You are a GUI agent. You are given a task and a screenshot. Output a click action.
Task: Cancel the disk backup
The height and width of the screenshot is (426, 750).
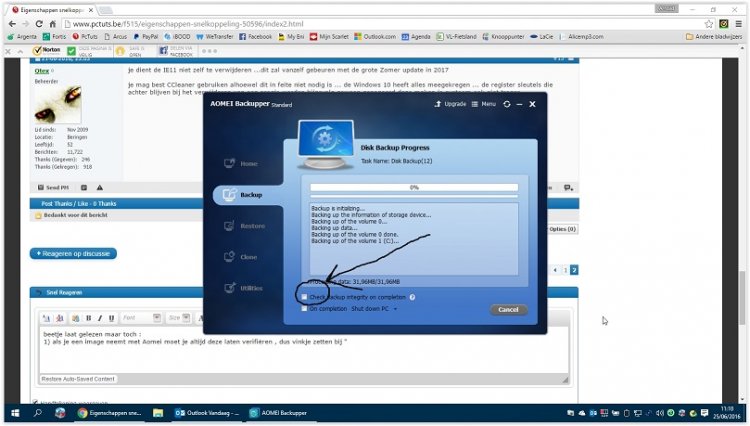(x=508, y=309)
